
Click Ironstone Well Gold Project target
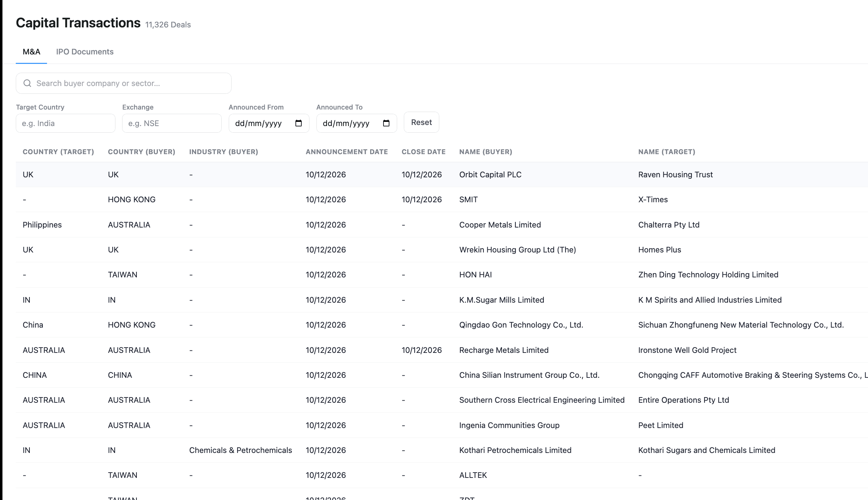pos(687,350)
